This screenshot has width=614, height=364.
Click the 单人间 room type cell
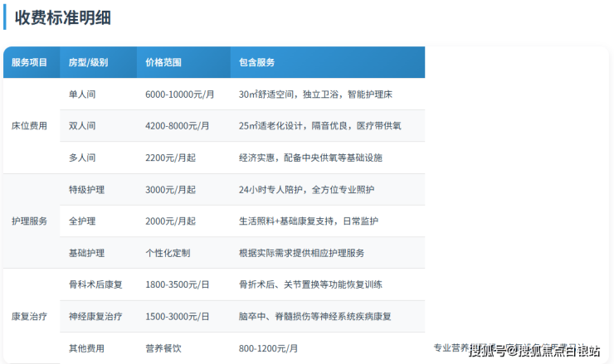click(x=82, y=95)
